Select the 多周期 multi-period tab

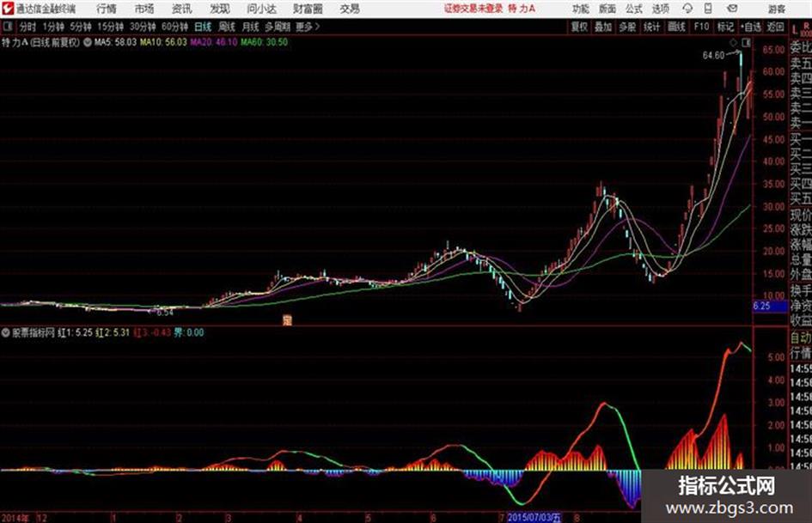[x=278, y=27]
